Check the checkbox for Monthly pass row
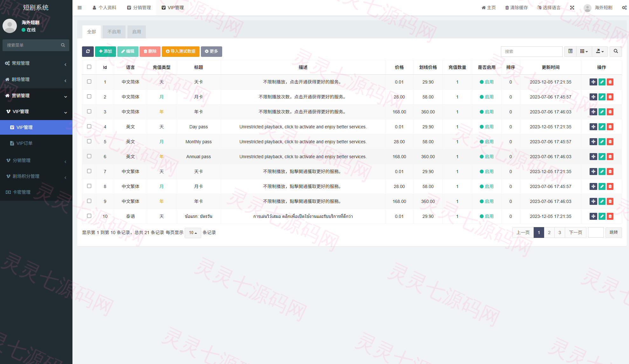This screenshot has height=364, width=629. tap(89, 141)
